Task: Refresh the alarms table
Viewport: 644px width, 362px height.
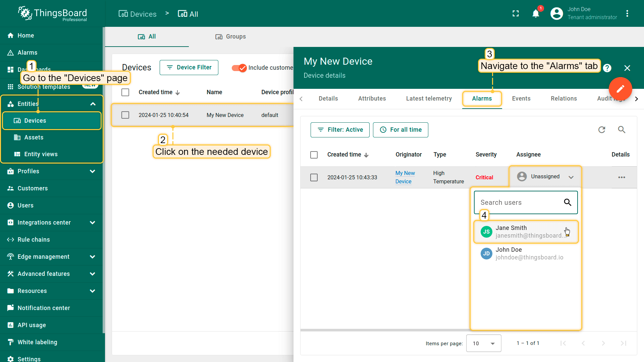Action: click(x=602, y=130)
